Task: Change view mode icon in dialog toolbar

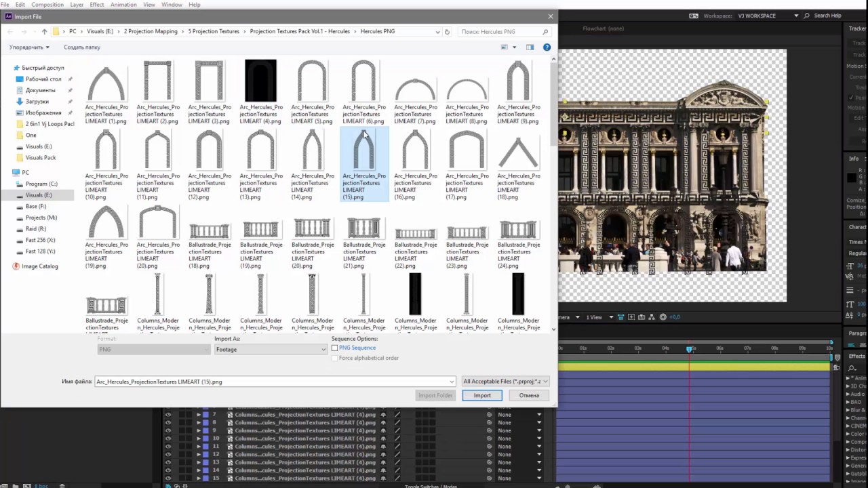Action: click(505, 47)
